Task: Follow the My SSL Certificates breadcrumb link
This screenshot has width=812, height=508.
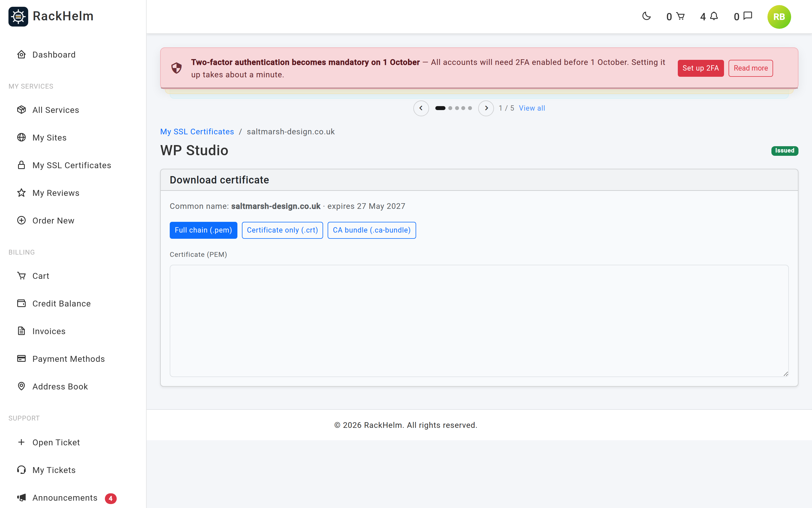Action: pyautogui.click(x=197, y=132)
